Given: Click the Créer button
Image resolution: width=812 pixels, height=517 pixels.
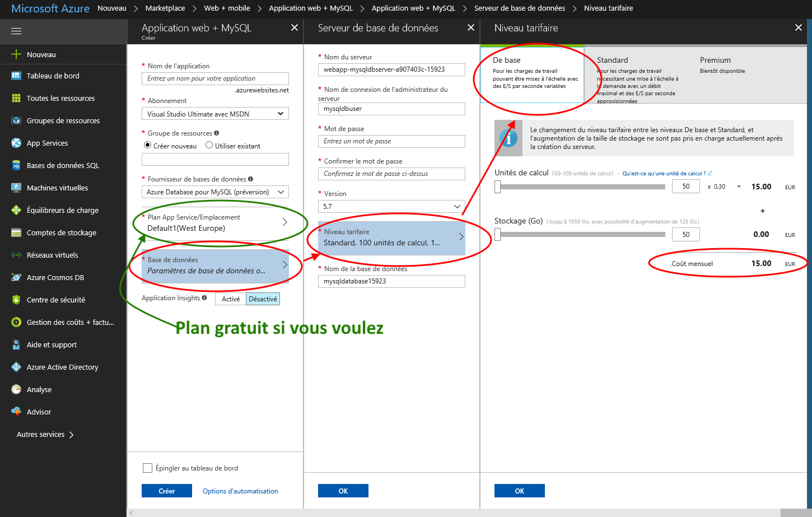Looking at the screenshot, I should pyautogui.click(x=167, y=491).
